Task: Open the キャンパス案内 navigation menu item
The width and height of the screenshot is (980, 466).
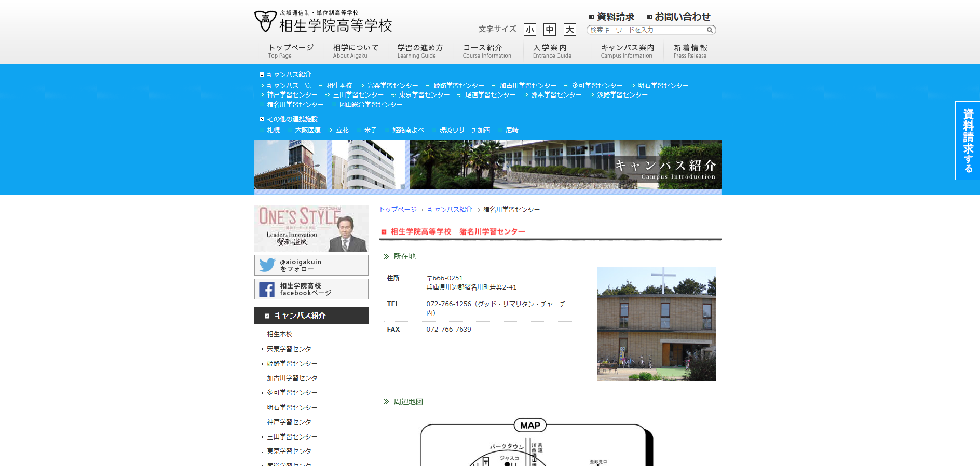Action: [x=627, y=51]
